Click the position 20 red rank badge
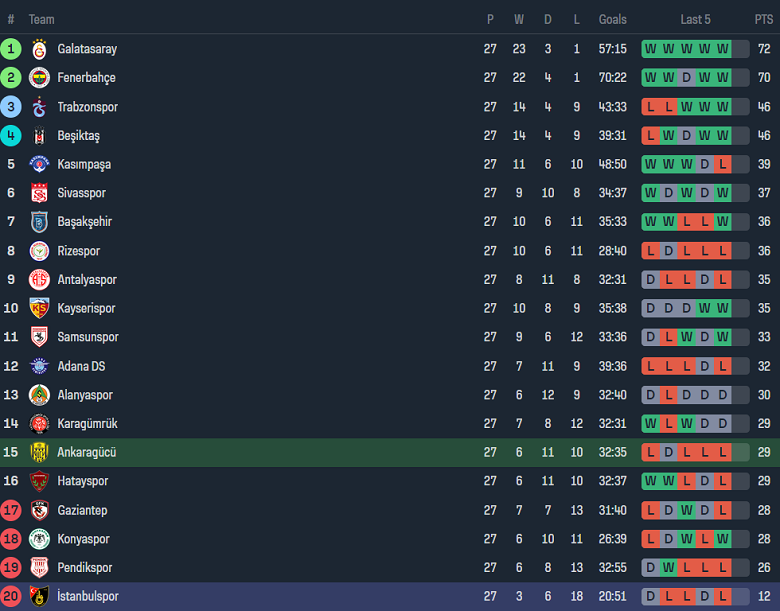 11,597
